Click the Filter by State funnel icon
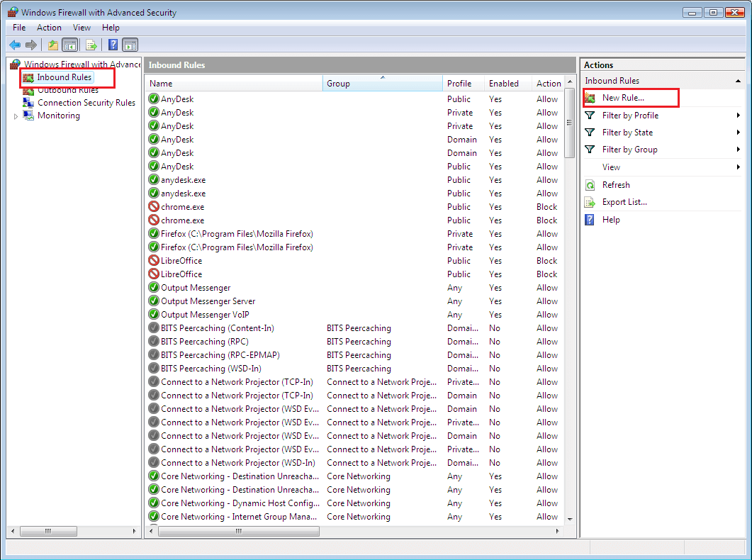 coord(590,133)
